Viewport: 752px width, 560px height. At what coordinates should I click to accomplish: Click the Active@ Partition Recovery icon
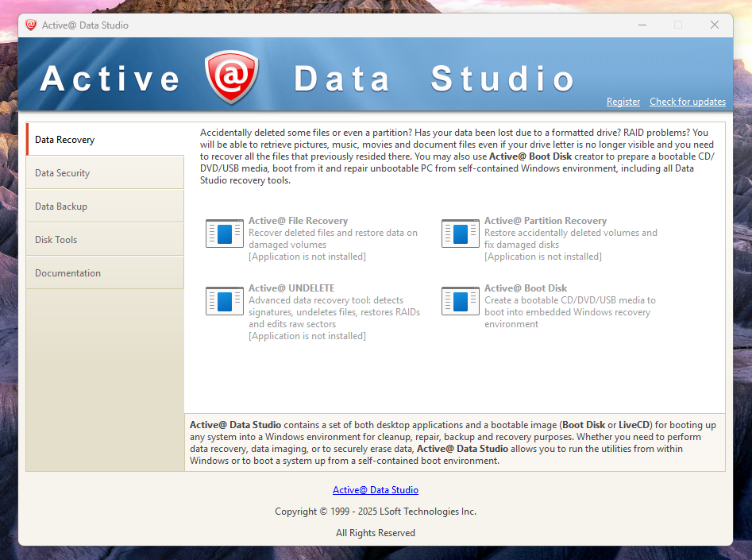coord(461,234)
